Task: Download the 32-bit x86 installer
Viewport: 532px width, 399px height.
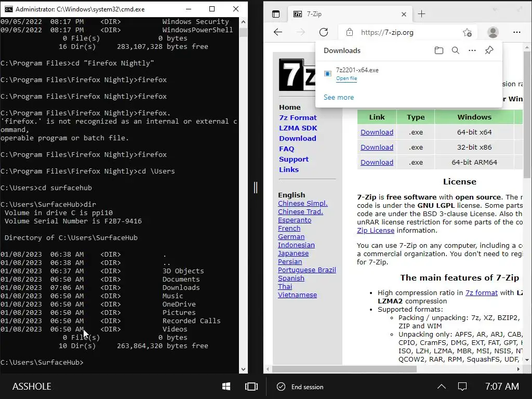Action: pos(377,147)
